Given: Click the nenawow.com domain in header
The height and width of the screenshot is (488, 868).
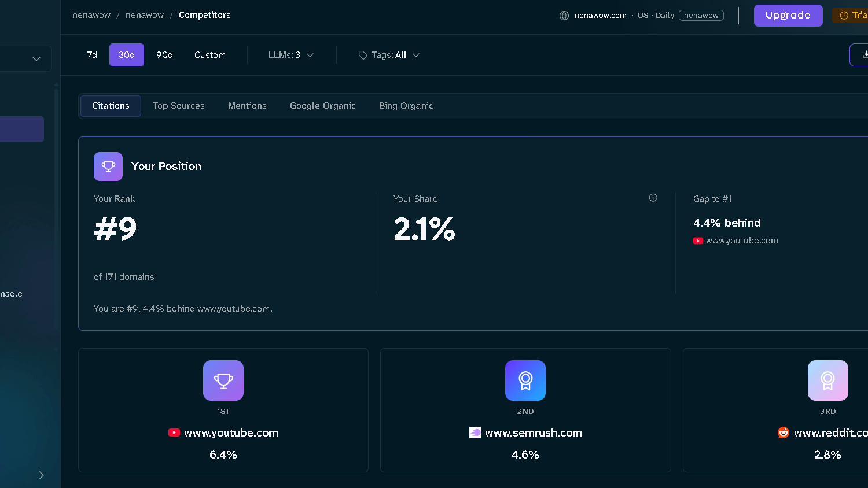Looking at the screenshot, I should click(x=601, y=16).
